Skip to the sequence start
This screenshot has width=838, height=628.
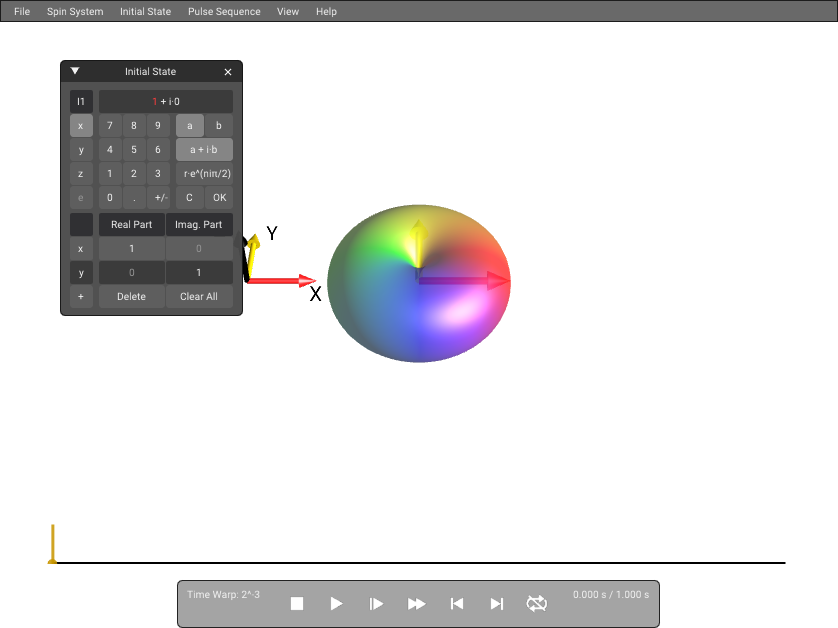pos(456,603)
